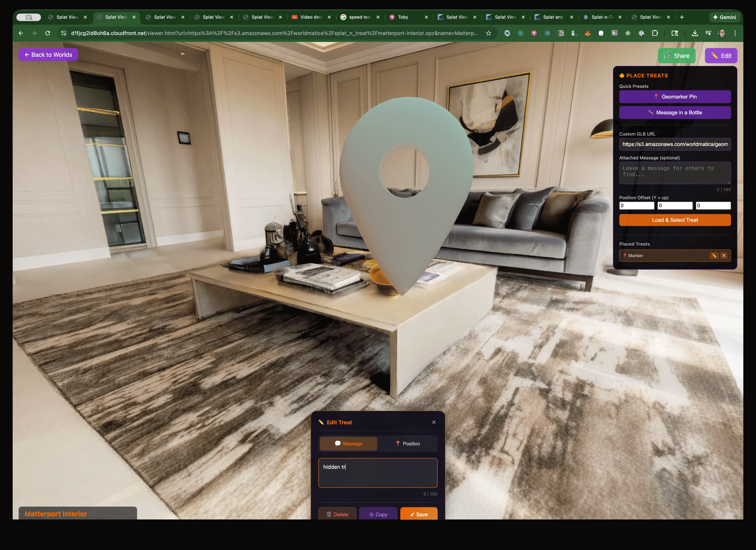
Task: Select the Message tab in Edit Treat
Action: [x=348, y=444]
